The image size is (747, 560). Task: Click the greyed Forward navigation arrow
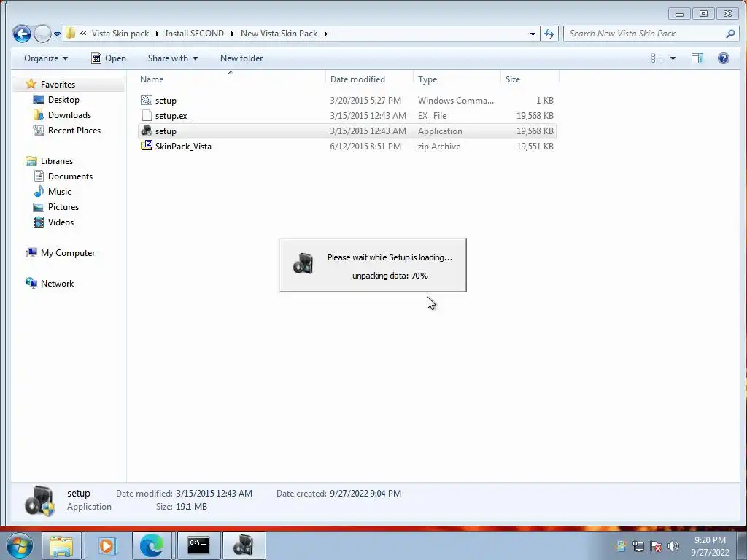click(x=42, y=34)
